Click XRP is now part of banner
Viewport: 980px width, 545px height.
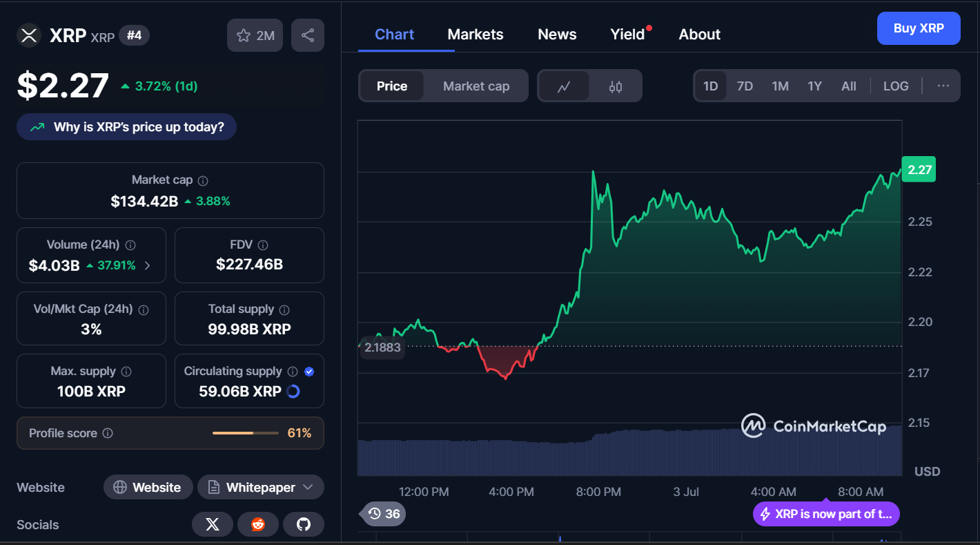826,514
